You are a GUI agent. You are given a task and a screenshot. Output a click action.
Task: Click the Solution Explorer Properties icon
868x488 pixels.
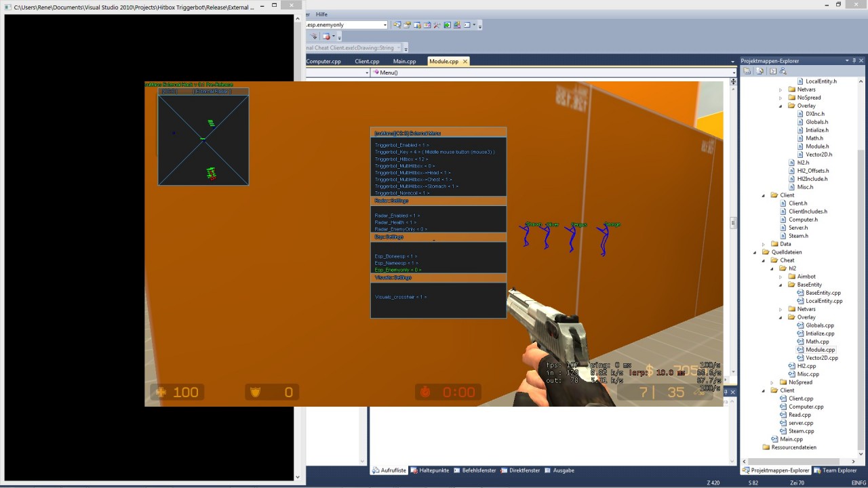[x=747, y=71]
